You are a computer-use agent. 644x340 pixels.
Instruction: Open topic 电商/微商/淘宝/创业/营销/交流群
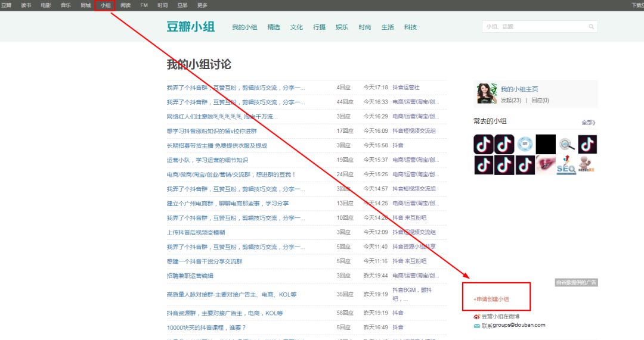[231, 174]
